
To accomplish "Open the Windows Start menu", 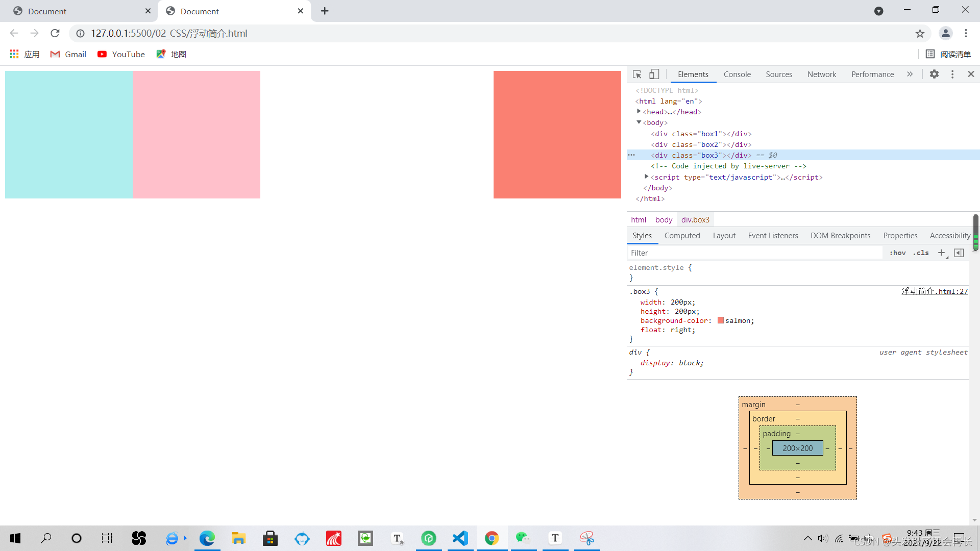I will pyautogui.click(x=15, y=538).
